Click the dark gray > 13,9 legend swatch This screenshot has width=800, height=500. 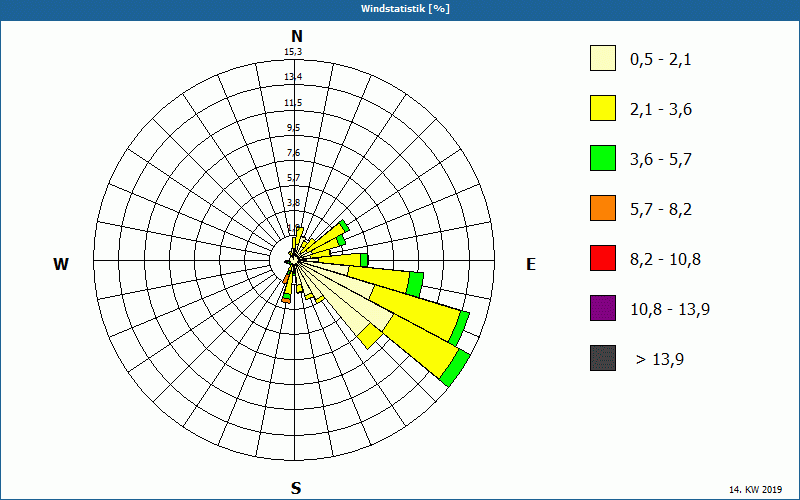[x=603, y=358]
